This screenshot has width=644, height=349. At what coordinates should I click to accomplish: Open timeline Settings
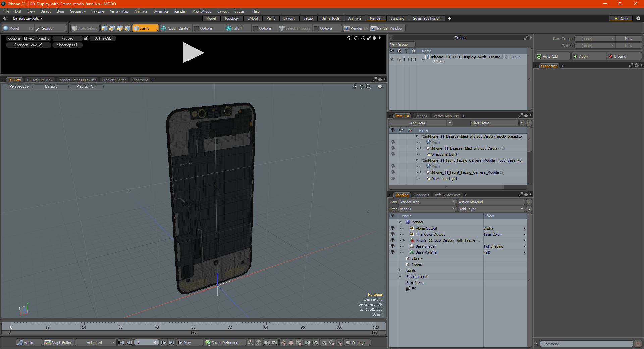coord(358,343)
